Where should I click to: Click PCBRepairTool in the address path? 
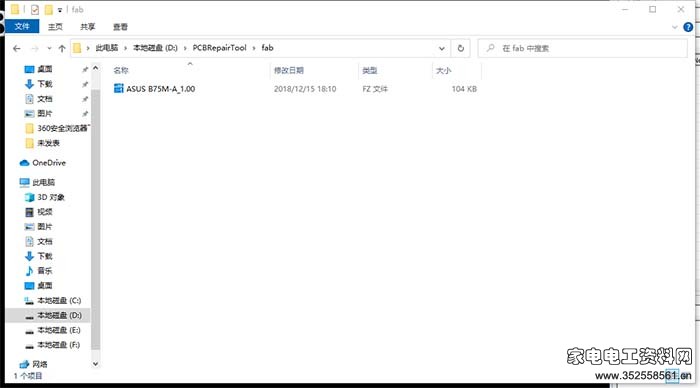pyautogui.click(x=219, y=48)
